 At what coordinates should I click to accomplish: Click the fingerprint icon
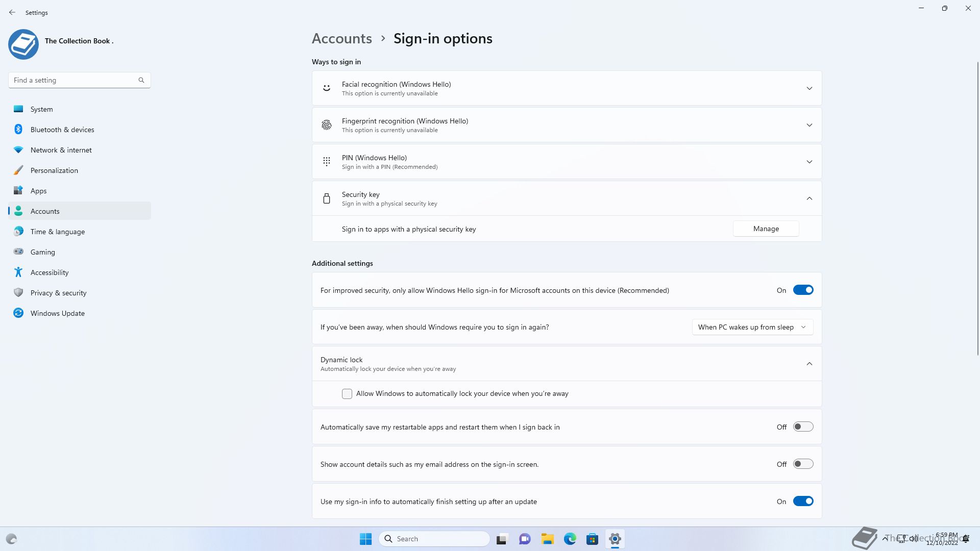tap(327, 125)
